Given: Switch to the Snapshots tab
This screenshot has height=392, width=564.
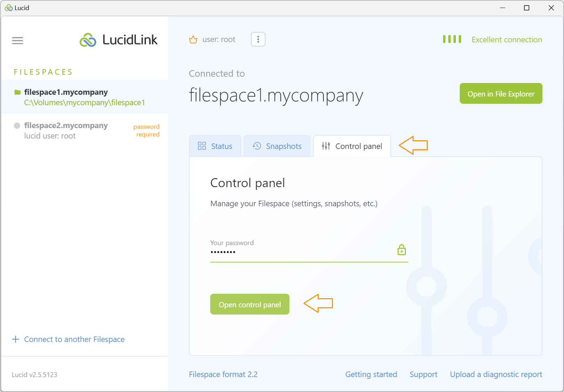Looking at the screenshot, I should (x=277, y=146).
